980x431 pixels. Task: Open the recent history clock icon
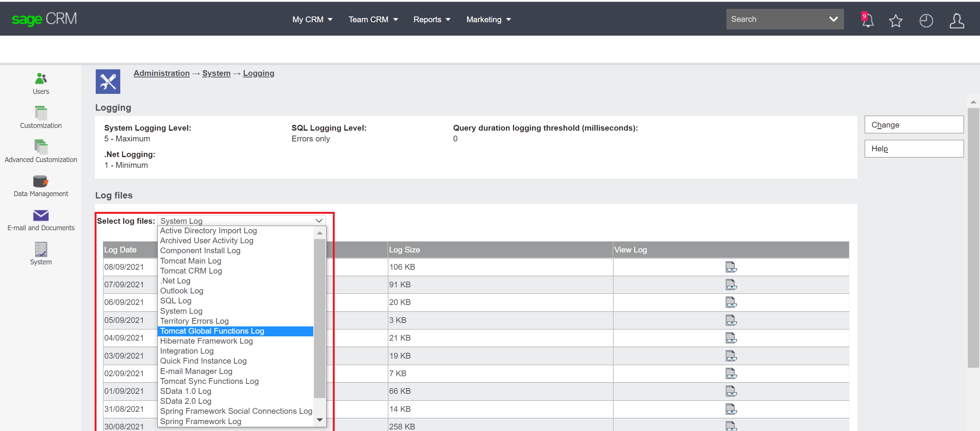coord(926,20)
